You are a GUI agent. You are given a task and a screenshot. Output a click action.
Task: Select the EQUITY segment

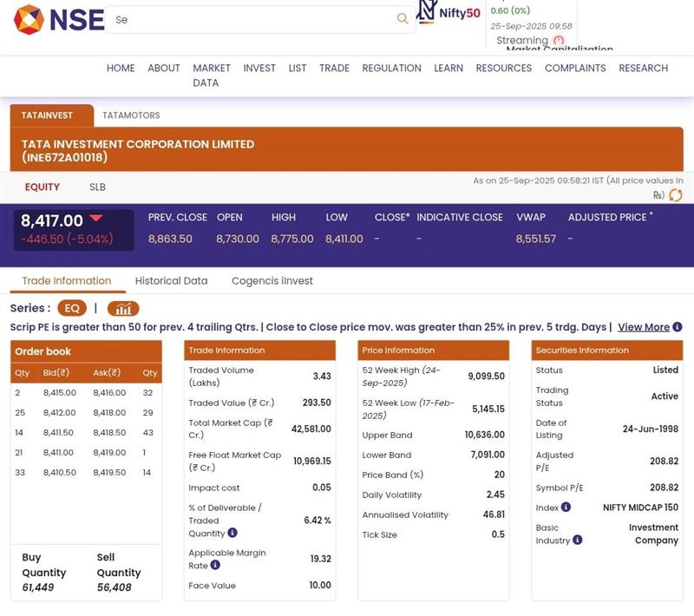pos(42,187)
